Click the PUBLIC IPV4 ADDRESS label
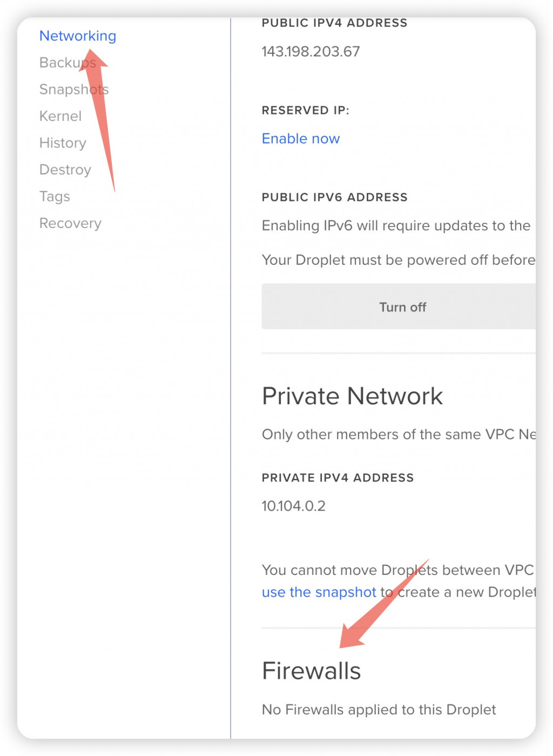 (x=335, y=23)
